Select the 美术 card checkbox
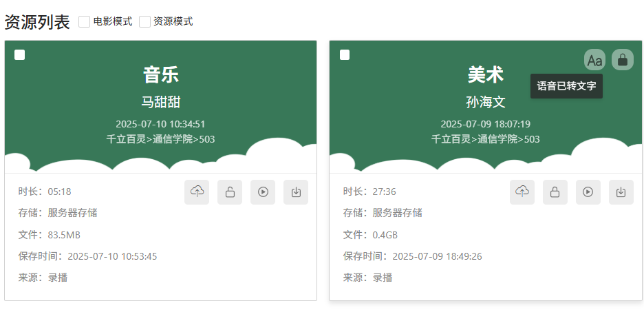Screen dimensions: 644x310 click(x=345, y=55)
